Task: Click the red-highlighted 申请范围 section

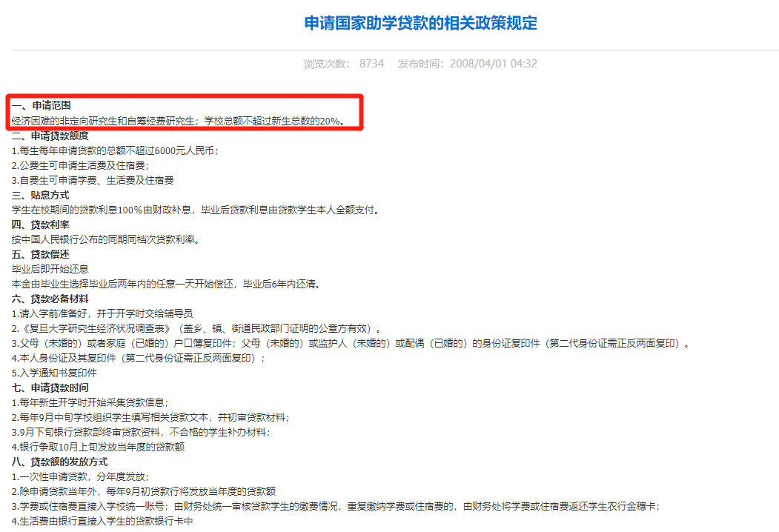Action: pos(184,113)
